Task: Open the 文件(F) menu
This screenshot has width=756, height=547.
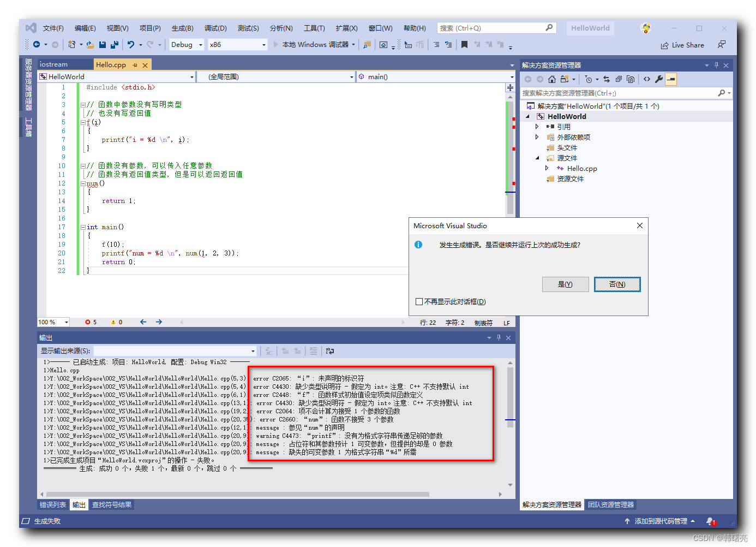Action: pos(53,28)
